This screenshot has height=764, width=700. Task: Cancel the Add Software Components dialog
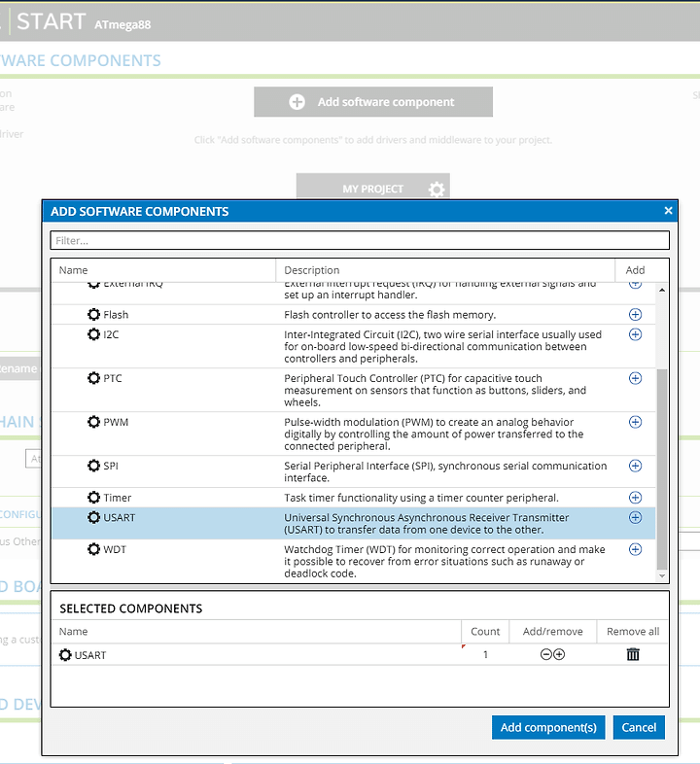pos(639,727)
